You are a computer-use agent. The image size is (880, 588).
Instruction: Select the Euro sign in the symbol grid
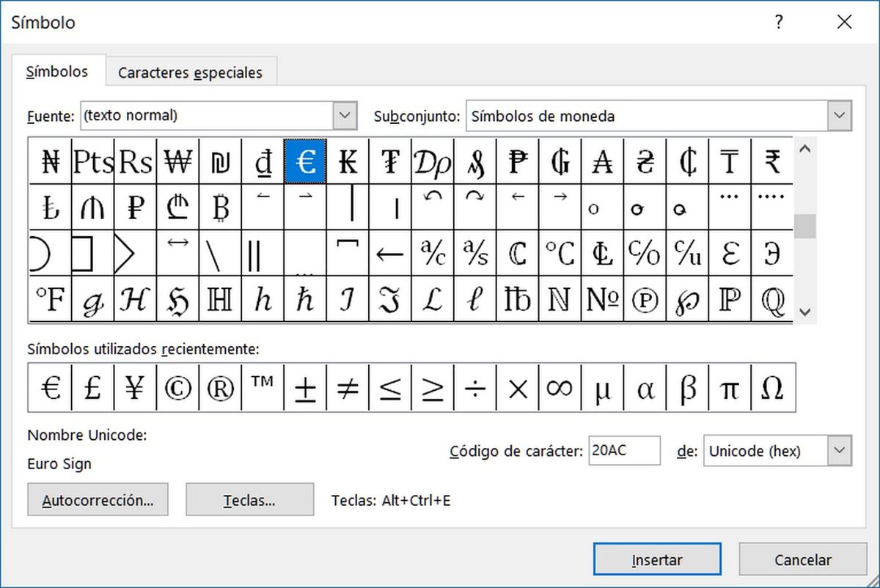pos(305,161)
